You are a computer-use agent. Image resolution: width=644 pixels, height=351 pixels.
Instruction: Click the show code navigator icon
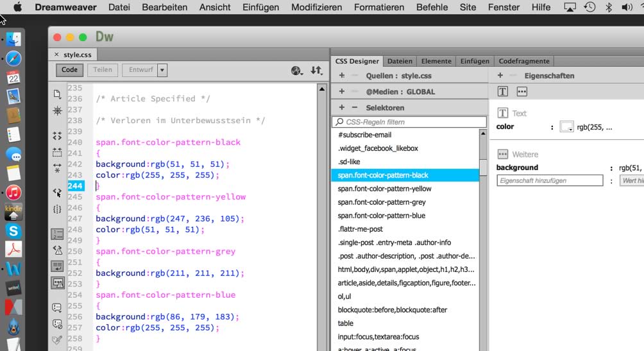pyautogui.click(x=58, y=111)
